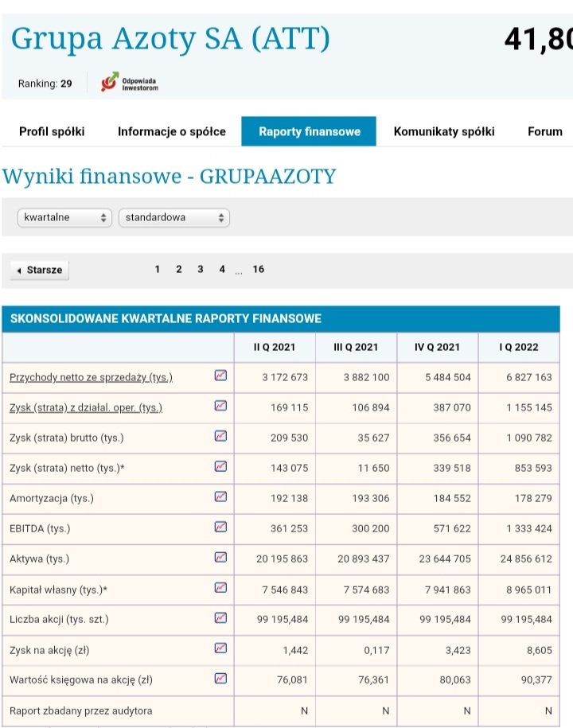Click the Amortyzacja chart icon
The image size is (573, 728).
pyautogui.click(x=220, y=497)
